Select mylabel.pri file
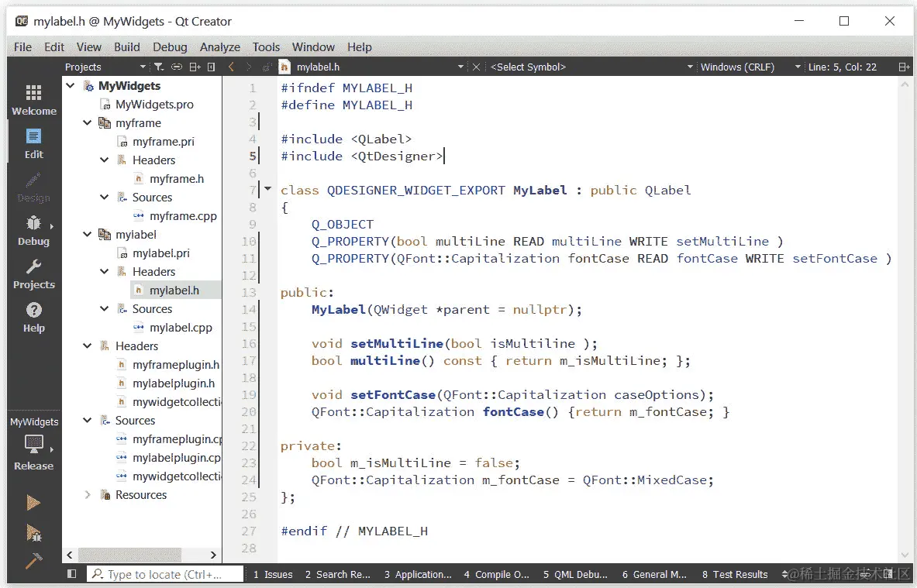This screenshot has height=588, width=917. pyautogui.click(x=160, y=253)
